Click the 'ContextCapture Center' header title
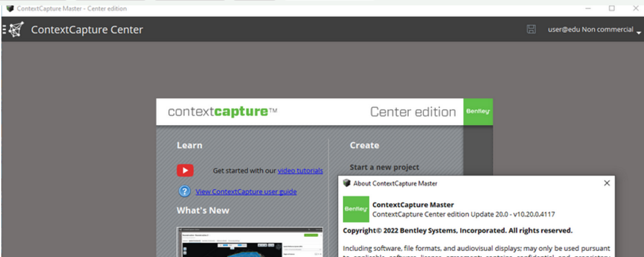The width and height of the screenshot is (644, 257). (87, 30)
